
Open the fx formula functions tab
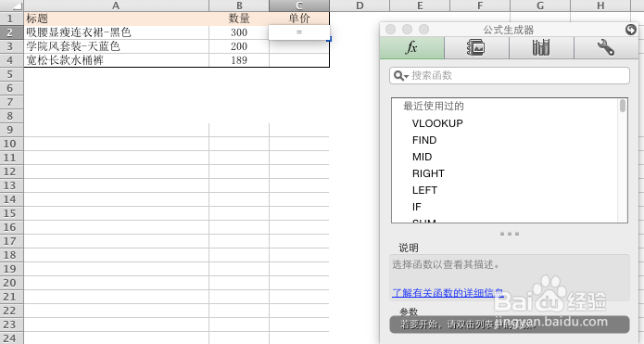[x=412, y=47]
